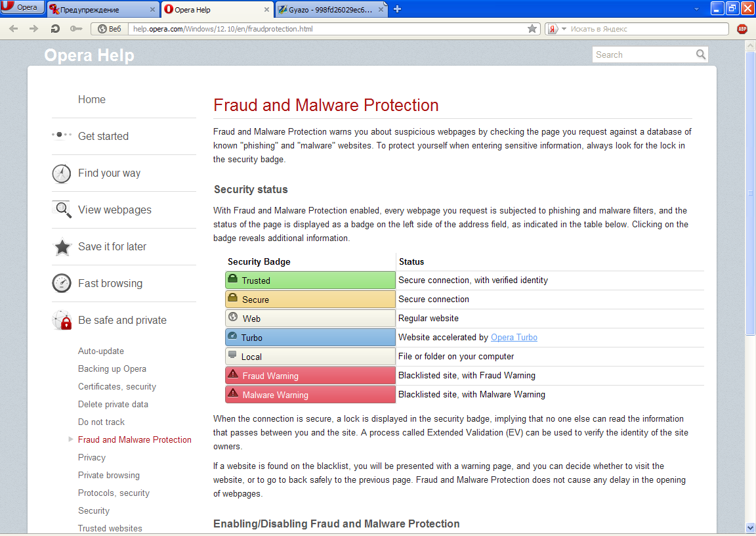Open the Opera main menu button

22,7
